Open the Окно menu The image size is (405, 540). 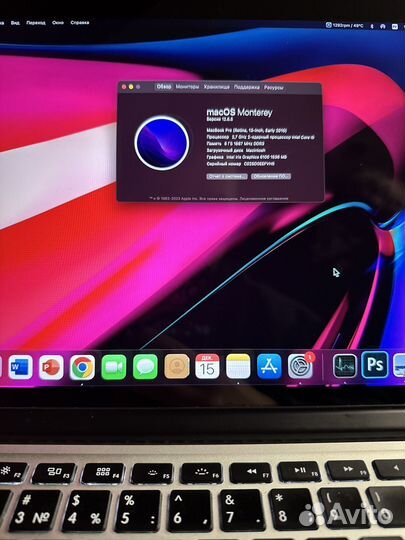point(58,23)
